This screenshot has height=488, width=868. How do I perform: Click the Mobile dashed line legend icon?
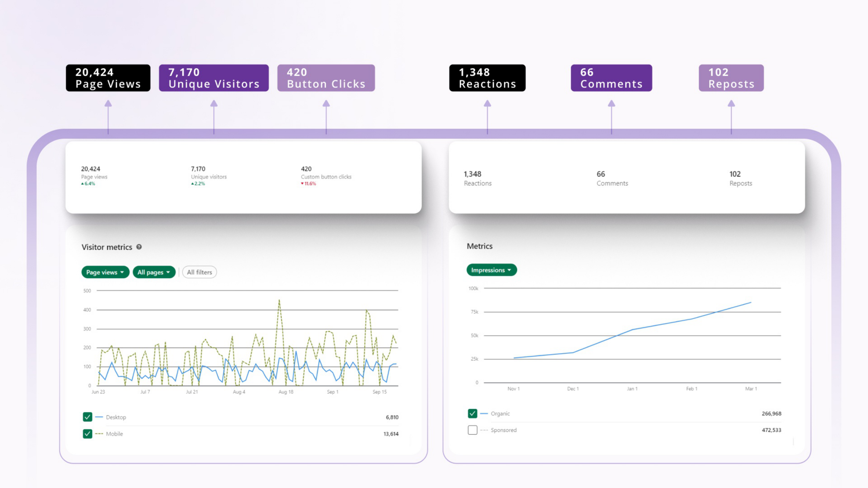point(99,434)
